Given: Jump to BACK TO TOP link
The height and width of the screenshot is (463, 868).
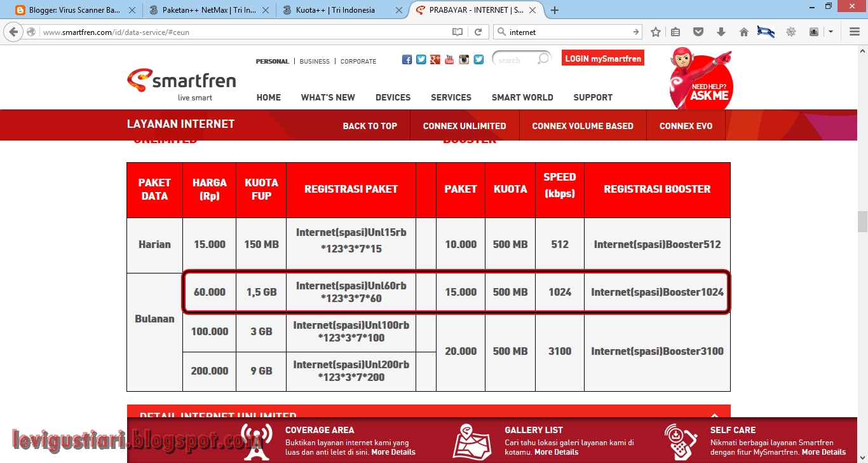Looking at the screenshot, I should pos(370,126).
